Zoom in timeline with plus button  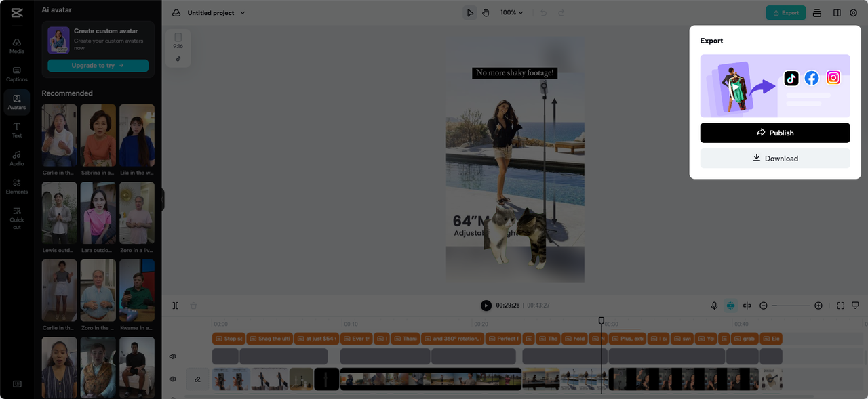pos(818,306)
